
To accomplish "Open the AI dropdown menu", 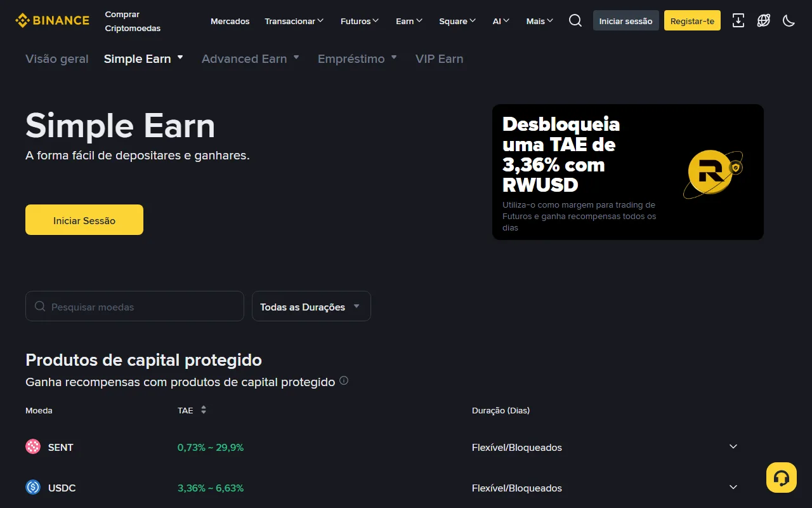I will click(501, 21).
